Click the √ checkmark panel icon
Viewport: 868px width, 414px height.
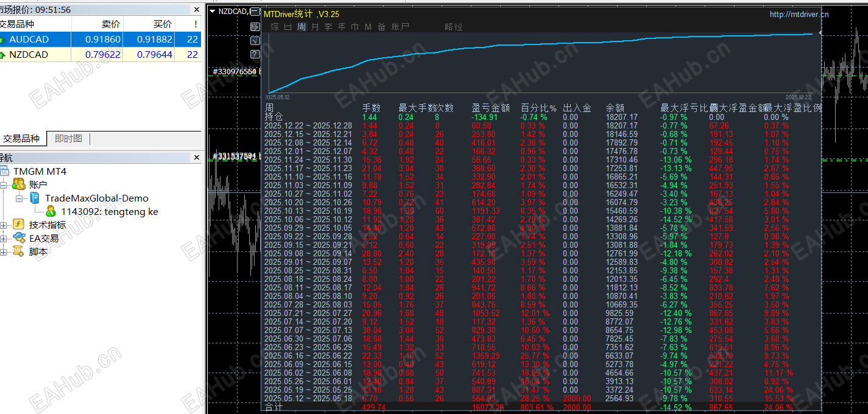click(x=255, y=41)
